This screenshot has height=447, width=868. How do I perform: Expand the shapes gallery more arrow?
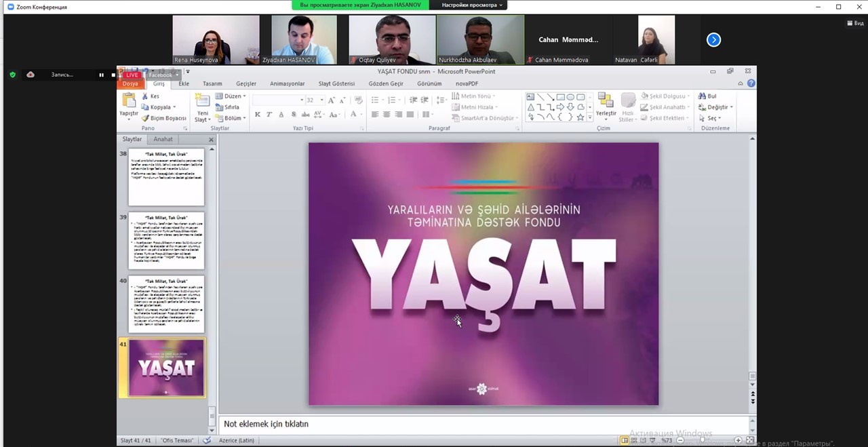[589, 117]
